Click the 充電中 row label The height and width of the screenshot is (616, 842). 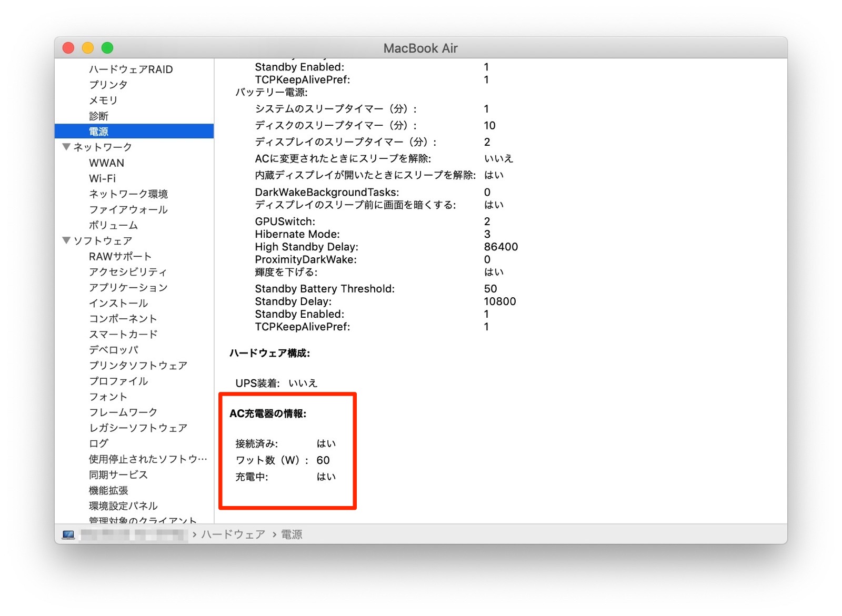pos(252,477)
